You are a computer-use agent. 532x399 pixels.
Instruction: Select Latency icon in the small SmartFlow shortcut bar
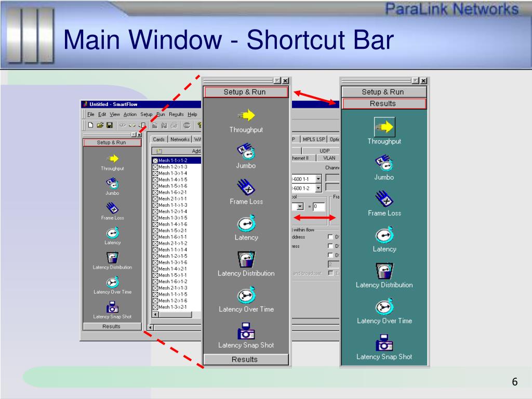(x=112, y=233)
